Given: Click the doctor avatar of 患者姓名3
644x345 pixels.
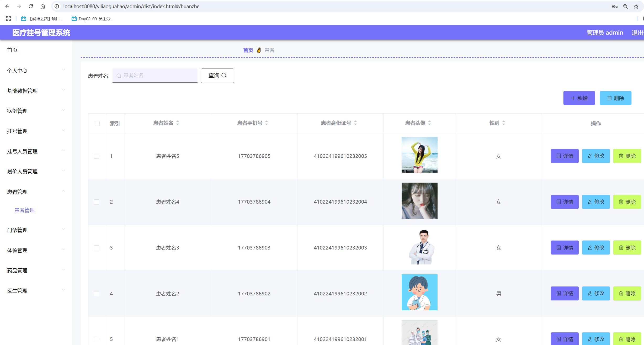Looking at the screenshot, I should point(419,247).
